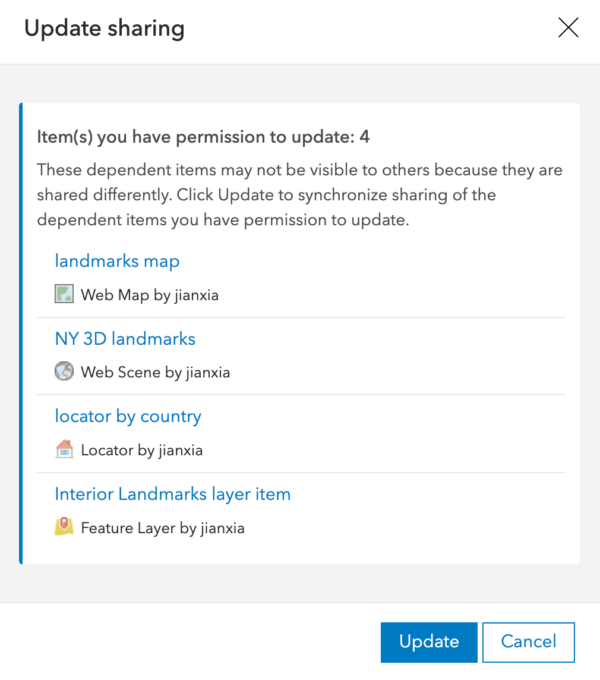Click the Web Map icon under landmarks map
The image size is (600, 680).
pos(64,294)
